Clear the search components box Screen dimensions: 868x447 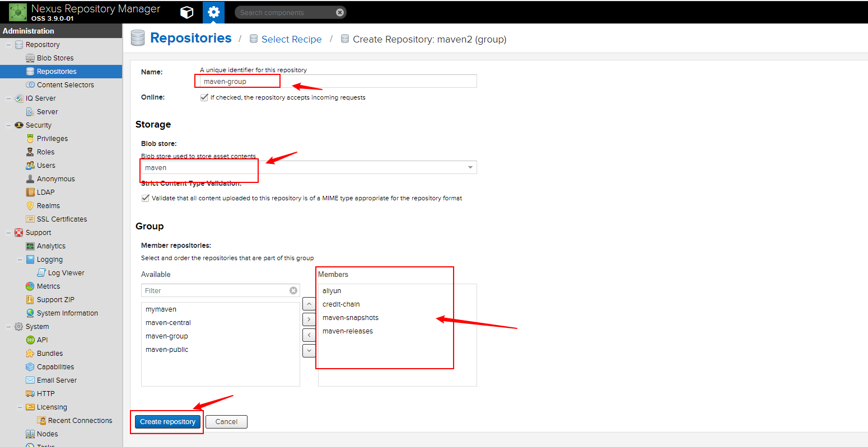340,12
